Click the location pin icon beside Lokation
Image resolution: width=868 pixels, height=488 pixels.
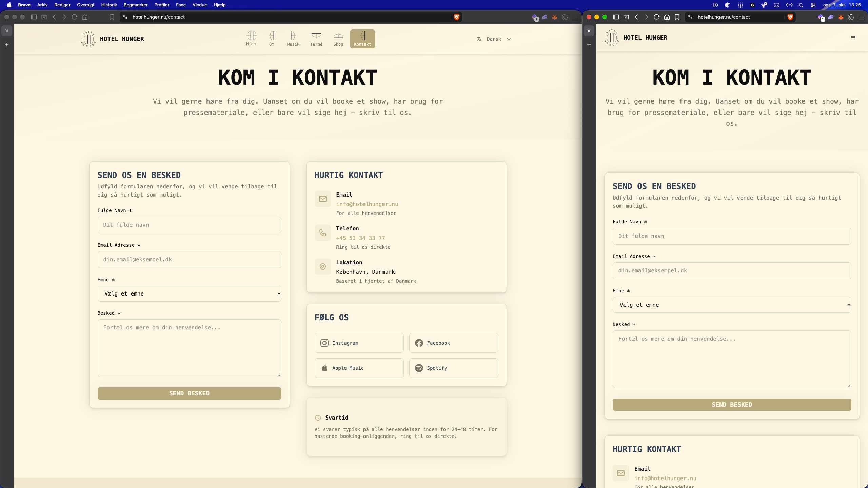(x=323, y=267)
